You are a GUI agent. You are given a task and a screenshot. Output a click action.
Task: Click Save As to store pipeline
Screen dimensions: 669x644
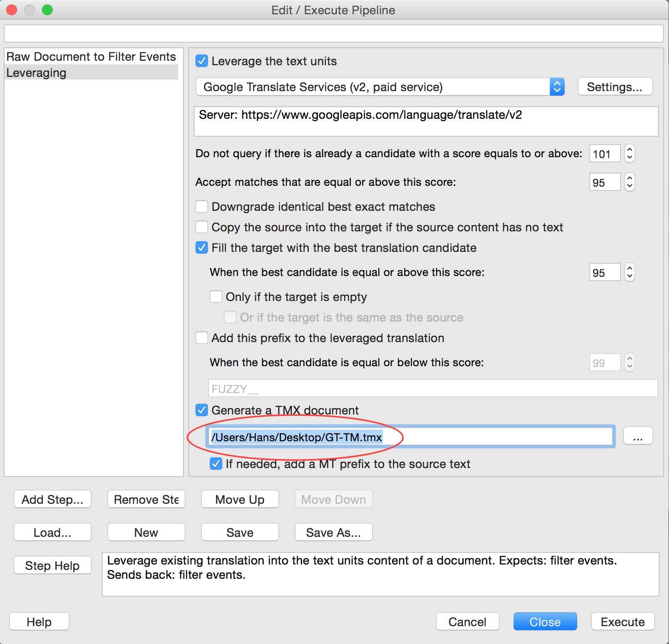(x=333, y=532)
